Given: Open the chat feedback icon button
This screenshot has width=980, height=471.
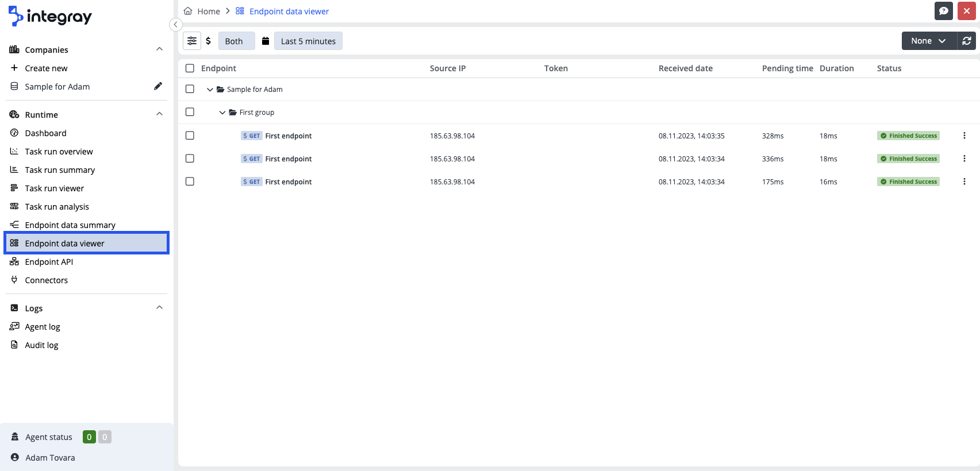Looking at the screenshot, I should click(944, 11).
